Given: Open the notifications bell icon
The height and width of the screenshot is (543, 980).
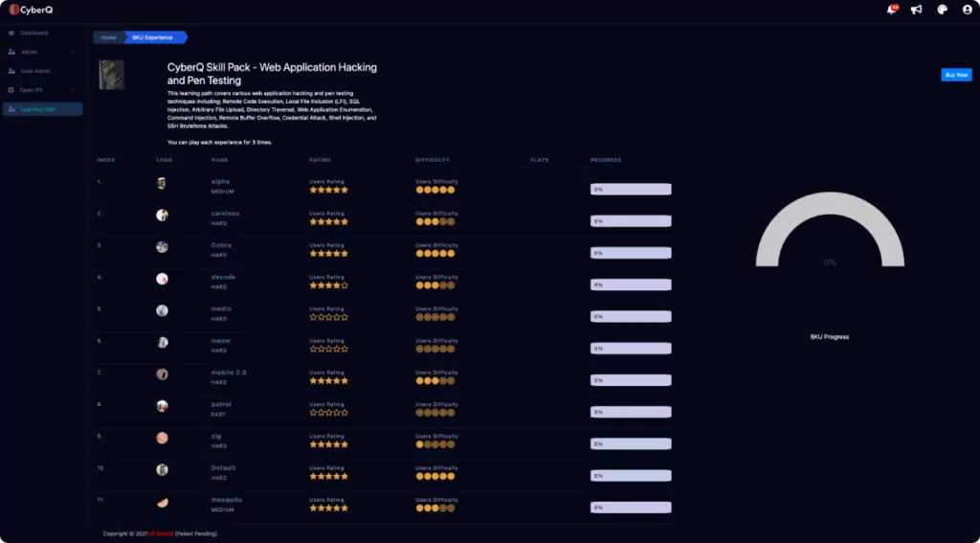Looking at the screenshot, I should (x=891, y=10).
